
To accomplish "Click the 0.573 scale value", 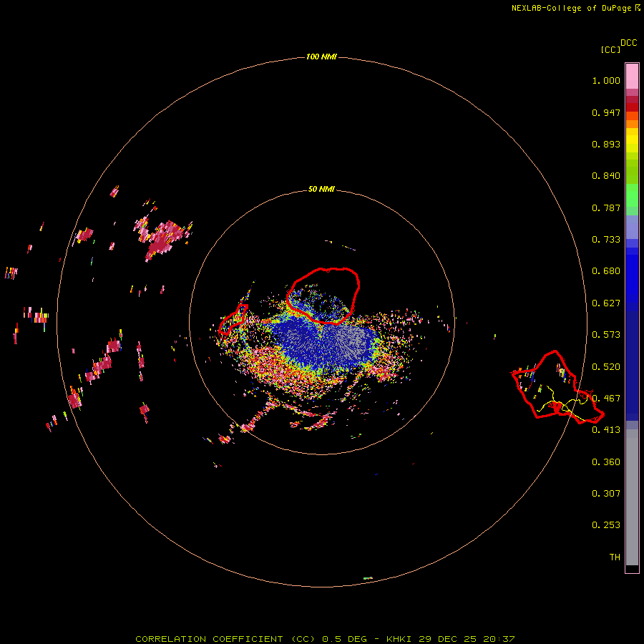I will [606, 335].
